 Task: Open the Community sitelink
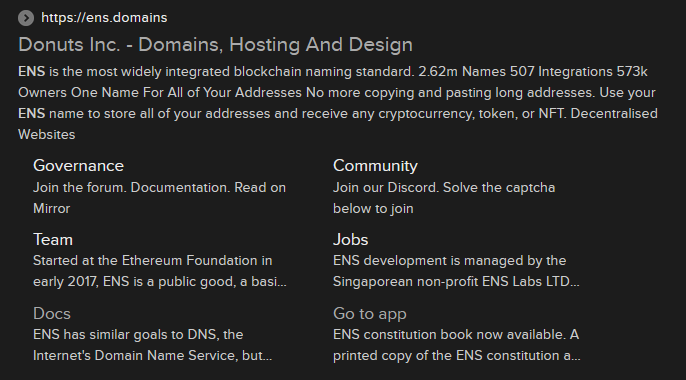click(375, 166)
